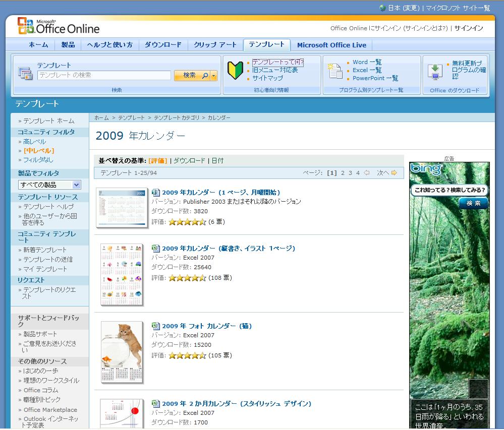This screenshot has width=504, height=430.
Task: Click the サイトマップ link
Action: 268,78
